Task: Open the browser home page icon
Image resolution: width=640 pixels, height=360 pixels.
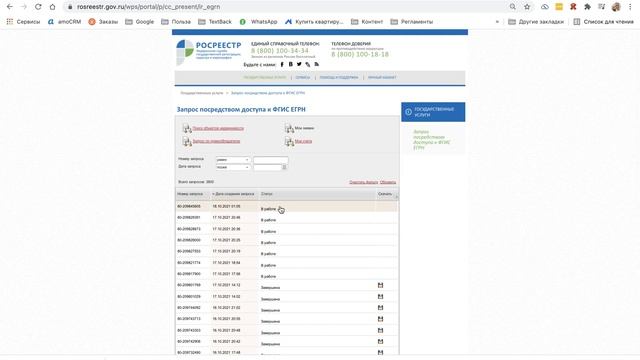Action: 52,7
